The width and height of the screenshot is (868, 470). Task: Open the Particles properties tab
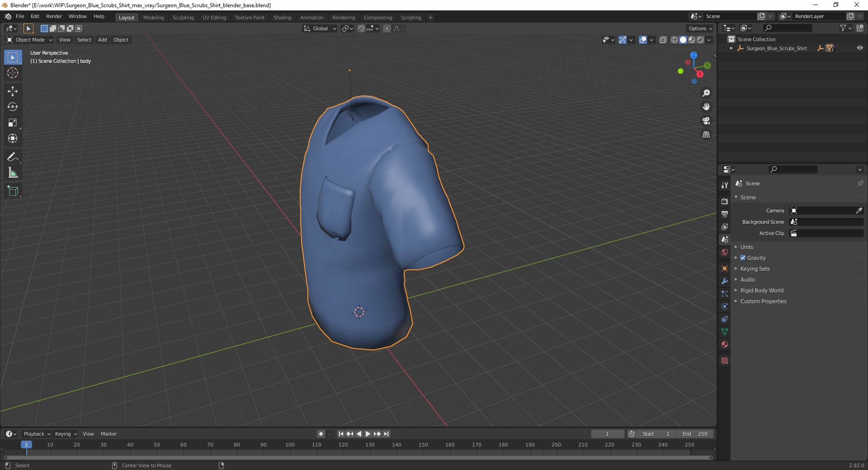click(x=725, y=294)
